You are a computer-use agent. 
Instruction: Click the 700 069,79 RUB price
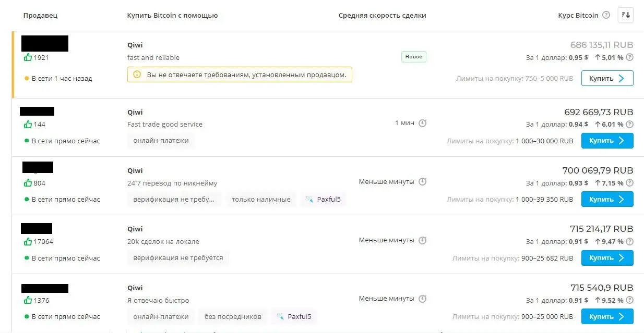598,170
